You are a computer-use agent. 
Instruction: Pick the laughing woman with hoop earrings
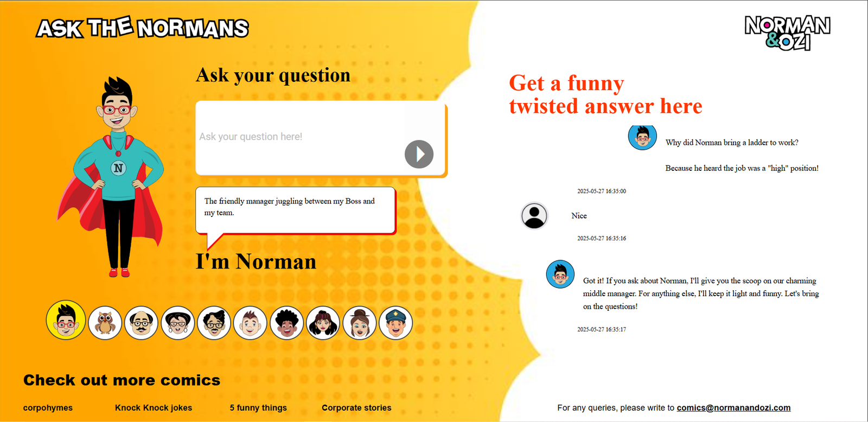click(x=177, y=323)
